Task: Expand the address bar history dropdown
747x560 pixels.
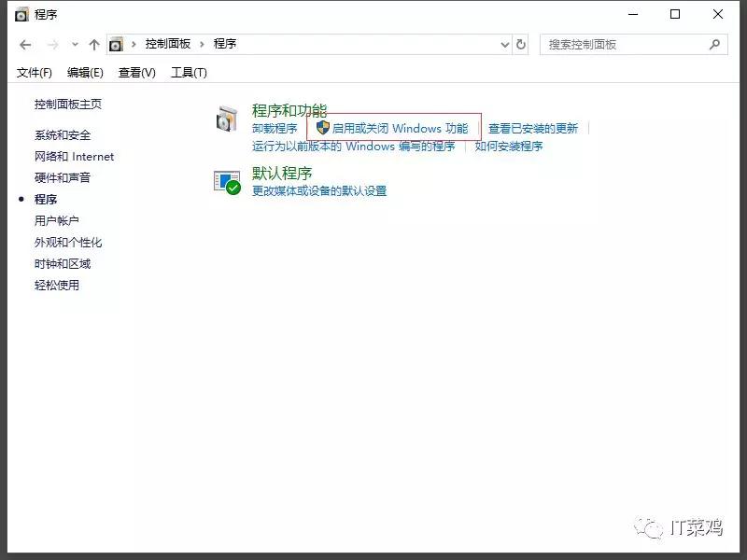Action: 505,45
